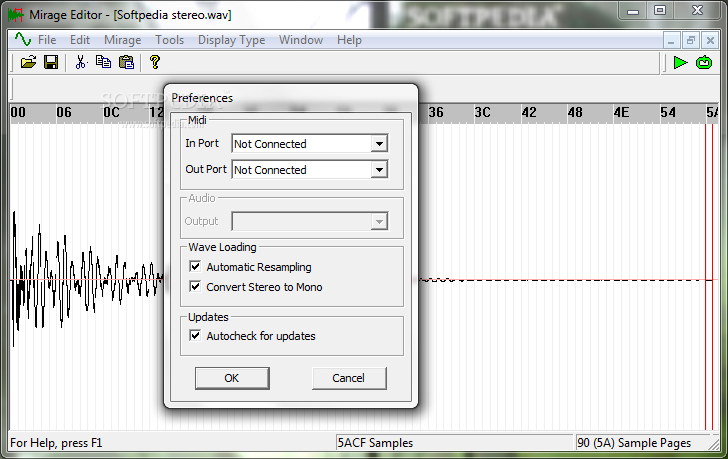Click ruler marker labeled 3C
This screenshot has width=728, height=459.
click(482, 112)
